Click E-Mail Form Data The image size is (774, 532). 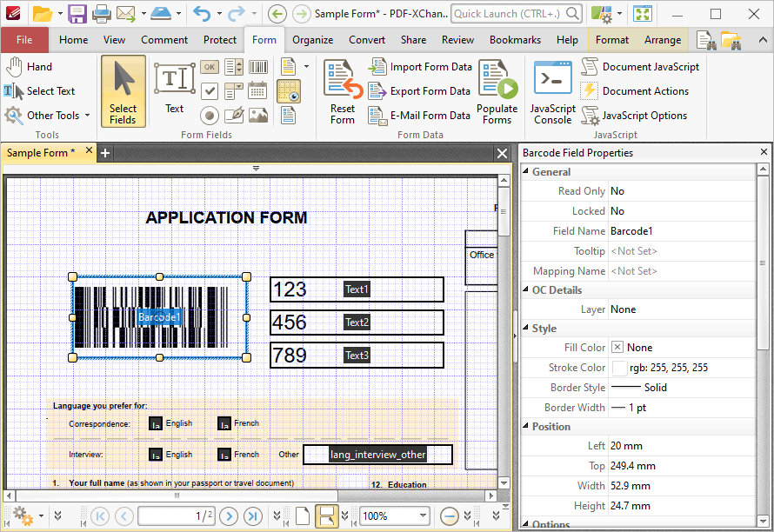(419, 116)
